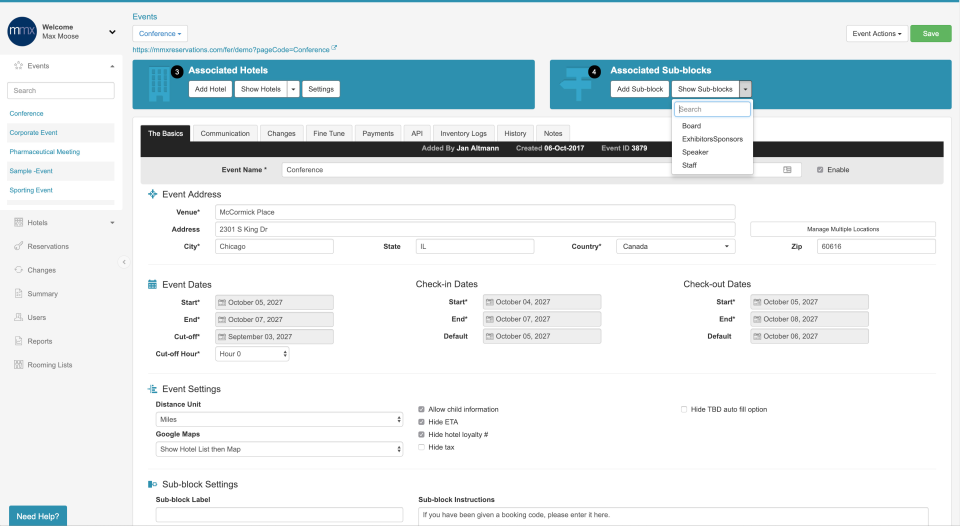Toggle Hide ETA checkbox
This screenshot has width=960, height=526.
click(x=421, y=422)
